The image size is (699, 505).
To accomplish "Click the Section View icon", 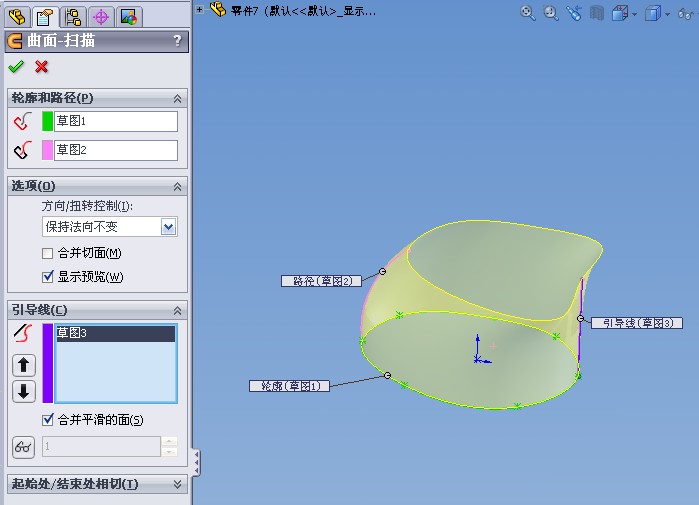I will (x=597, y=13).
